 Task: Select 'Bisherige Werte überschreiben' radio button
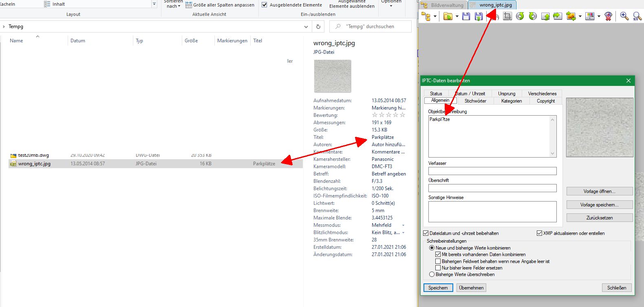coord(432,274)
